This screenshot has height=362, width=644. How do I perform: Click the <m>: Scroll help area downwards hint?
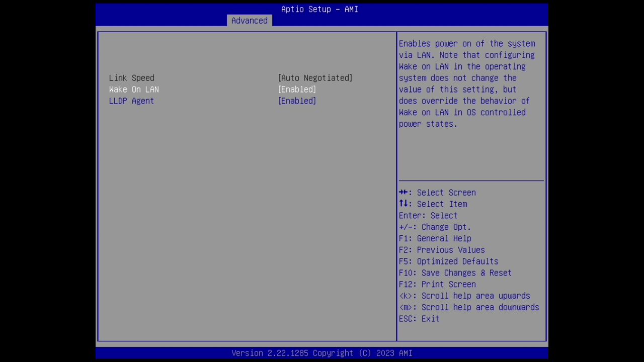[469, 308]
